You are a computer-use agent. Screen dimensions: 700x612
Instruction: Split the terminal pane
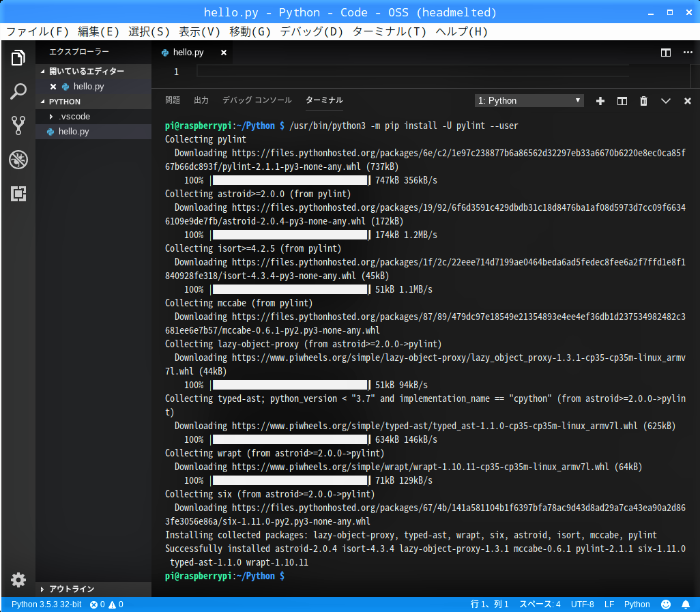[622, 101]
